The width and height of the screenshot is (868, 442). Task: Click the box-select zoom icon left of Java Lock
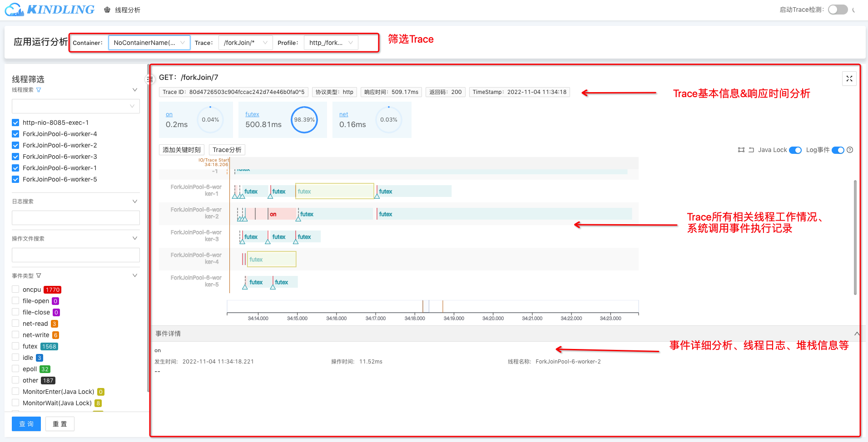(741, 150)
